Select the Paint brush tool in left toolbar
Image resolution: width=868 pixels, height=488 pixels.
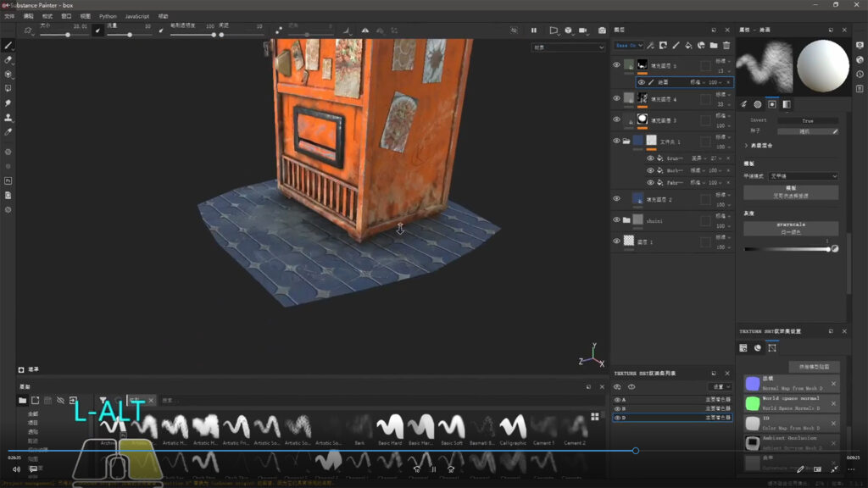pos(8,45)
